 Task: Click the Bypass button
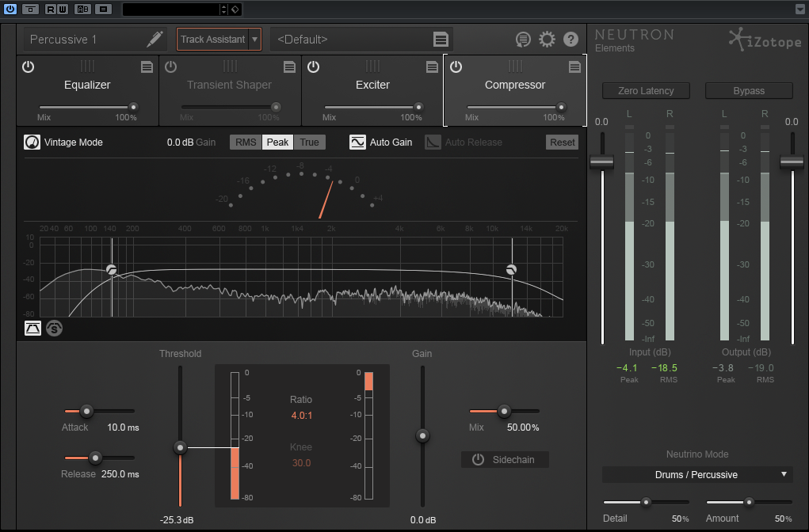tap(749, 91)
